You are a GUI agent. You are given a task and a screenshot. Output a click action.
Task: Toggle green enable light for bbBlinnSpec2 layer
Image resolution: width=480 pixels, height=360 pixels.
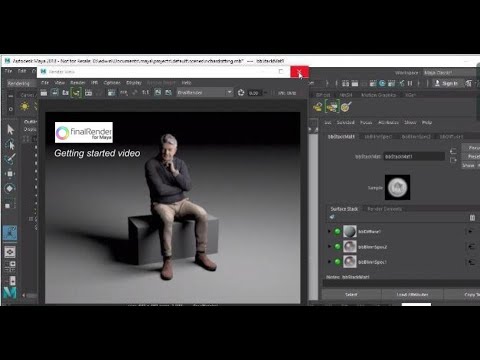coord(337,247)
